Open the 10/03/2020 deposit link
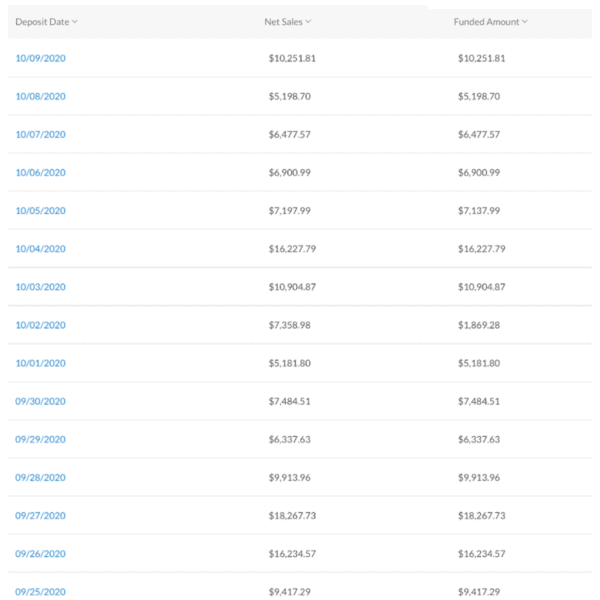 [x=41, y=287]
